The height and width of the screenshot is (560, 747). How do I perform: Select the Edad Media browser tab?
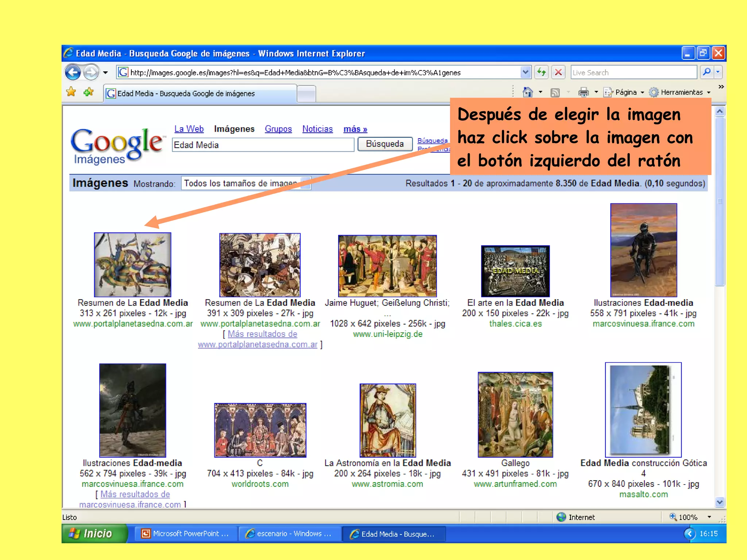[200, 94]
